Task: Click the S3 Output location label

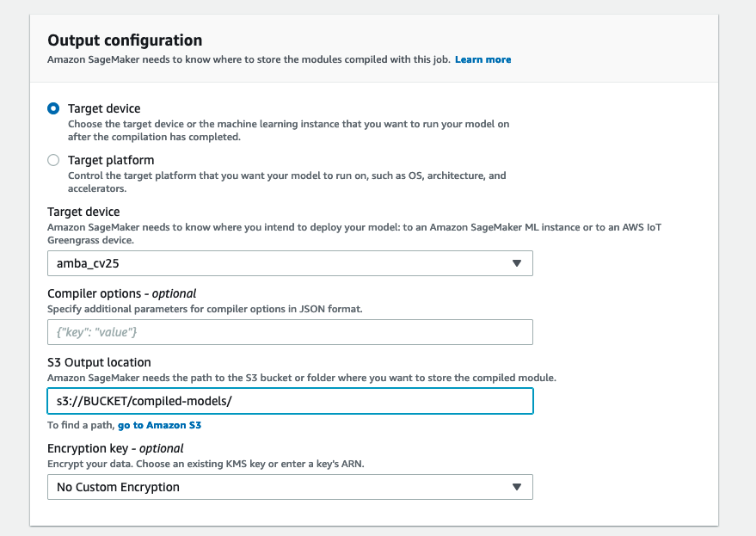Action: coord(99,362)
